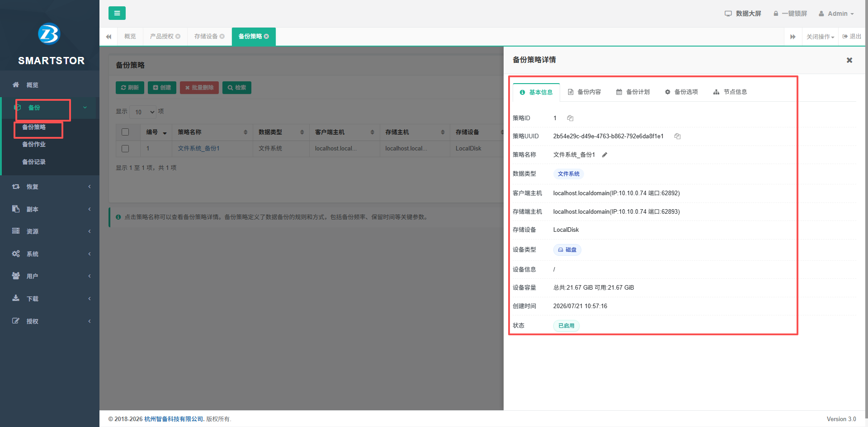Sort by 客户端主机 column arrows

click(372, 132)
